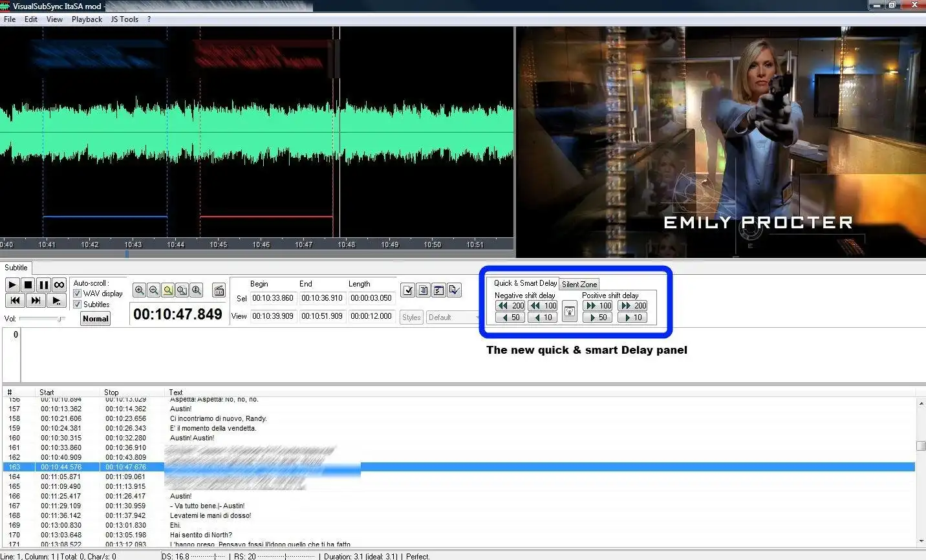Viewport: 926px width, 560px height.
Task: Toggle the WAV display auto-scroll checkbox
Action: pyautogui.click(x=78, y=294)
